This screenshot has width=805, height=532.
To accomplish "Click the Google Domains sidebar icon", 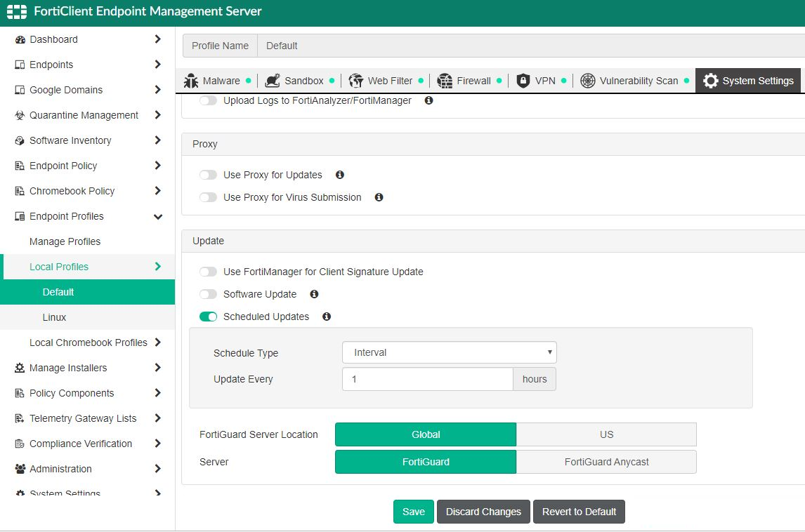I will 20,90.
